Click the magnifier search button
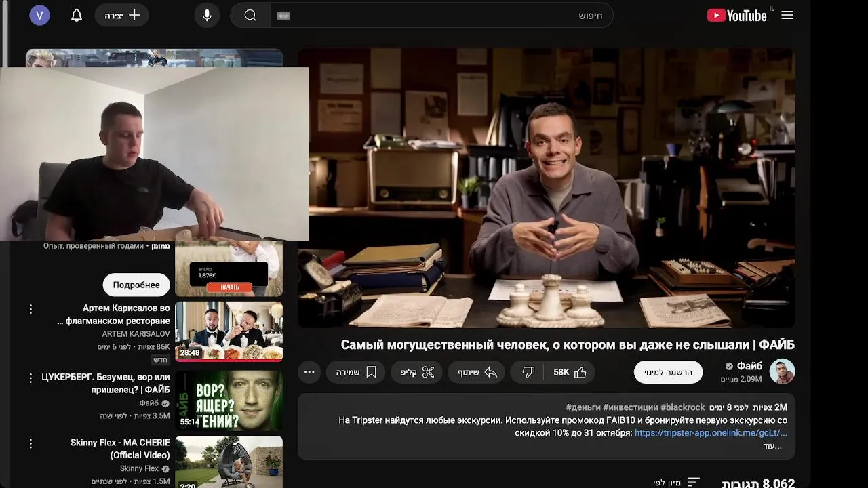The image size is (868, 488). point(250,15)
